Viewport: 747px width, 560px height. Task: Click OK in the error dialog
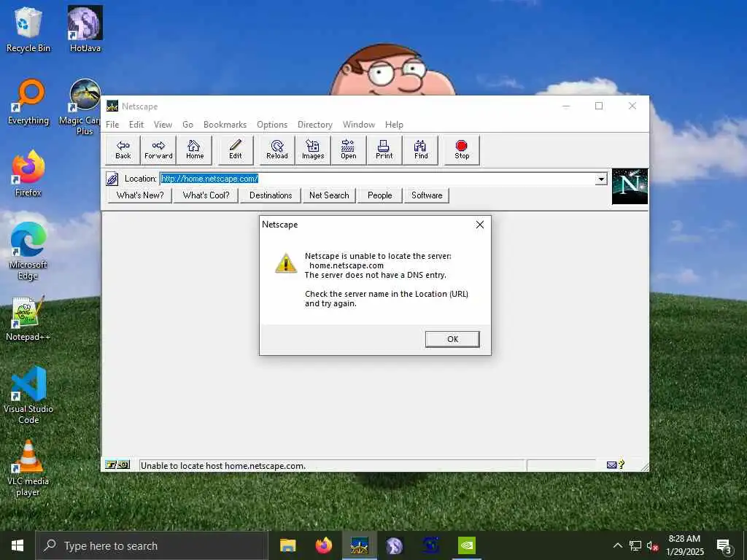click(x=452, y=339)
